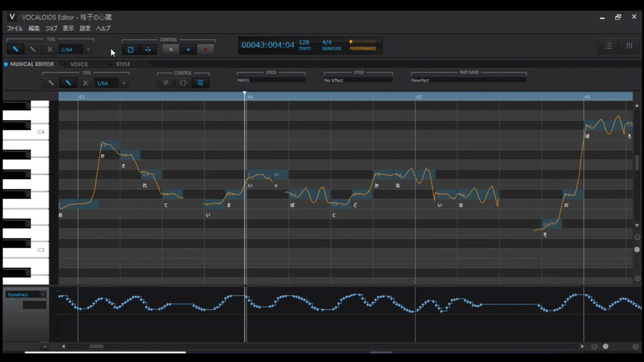
Task: Start playback with the play button
Action: (188, 50)
